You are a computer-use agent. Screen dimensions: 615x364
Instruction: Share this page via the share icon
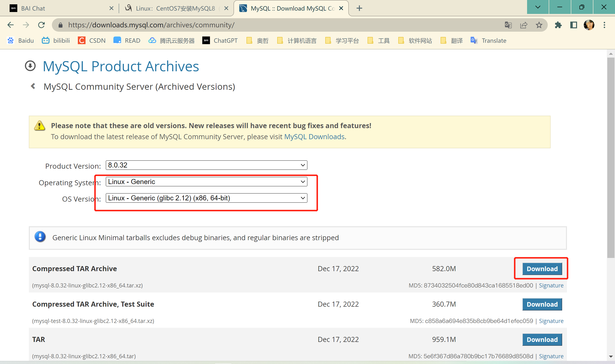pos(524,25)
